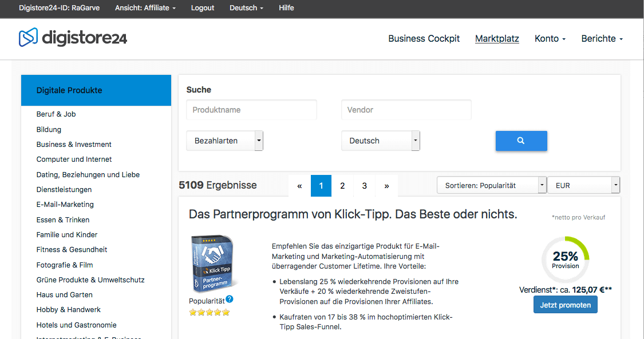Click the *netto pro Verkauf note
Viewport: 644px width, 339px height.
578,217
